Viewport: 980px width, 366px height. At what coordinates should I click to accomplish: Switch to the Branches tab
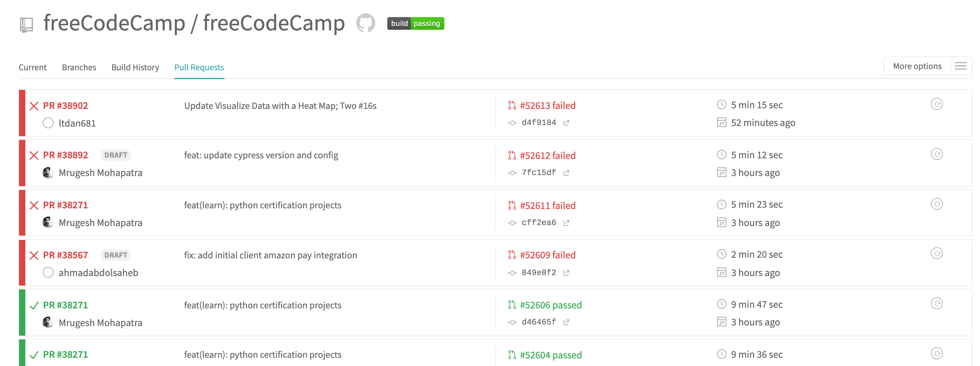tap(79, 67)
